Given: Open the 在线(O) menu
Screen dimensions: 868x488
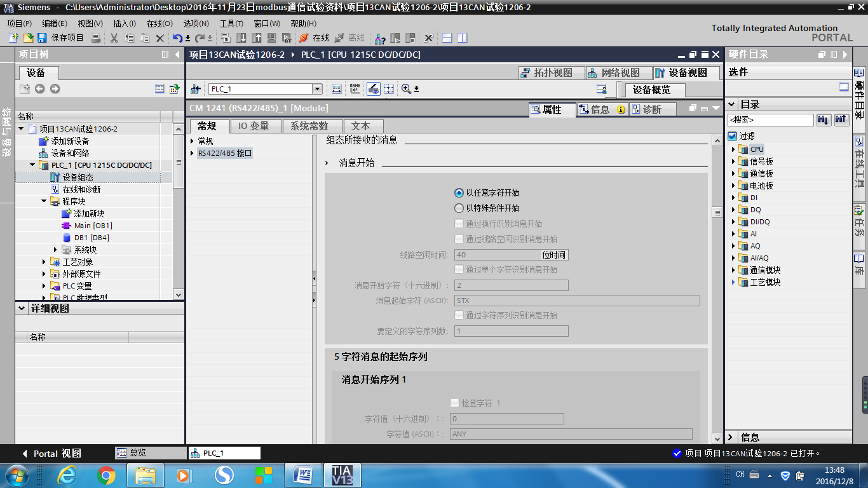Looking at the screenshot, I should 159,24.
